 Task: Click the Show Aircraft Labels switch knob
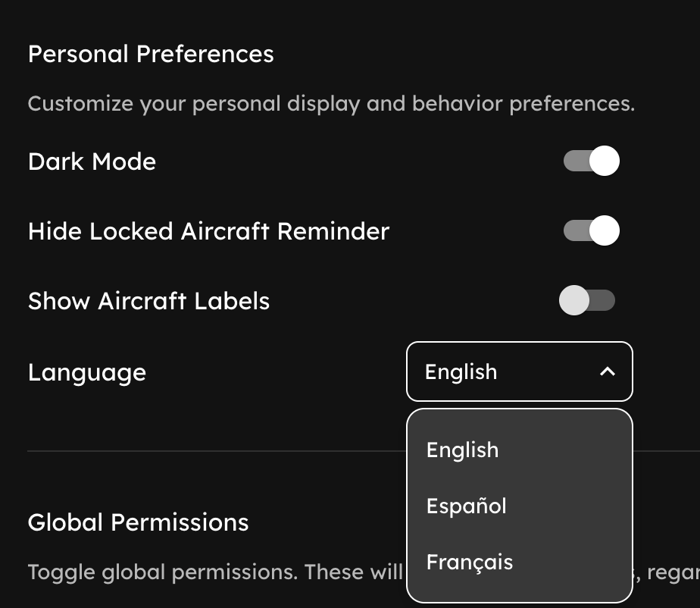pyautogui.click(x=574, y=300)
